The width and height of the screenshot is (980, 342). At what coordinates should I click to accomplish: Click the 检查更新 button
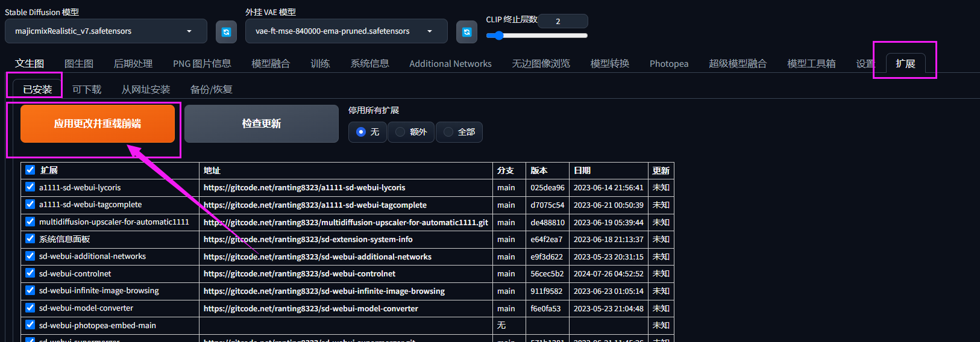tap(262, 123)
